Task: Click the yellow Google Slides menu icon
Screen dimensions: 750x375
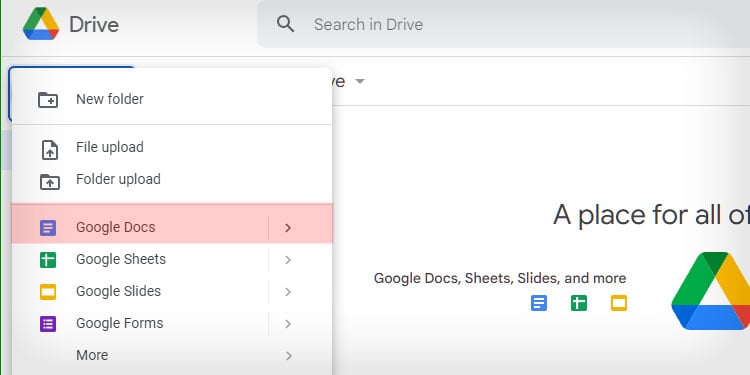Action: (x=48, y=292)
